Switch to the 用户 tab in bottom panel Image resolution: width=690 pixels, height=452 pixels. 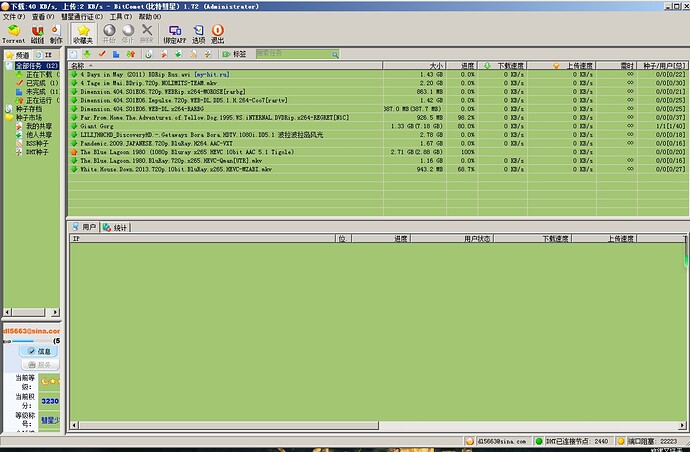tap(84, 227)
